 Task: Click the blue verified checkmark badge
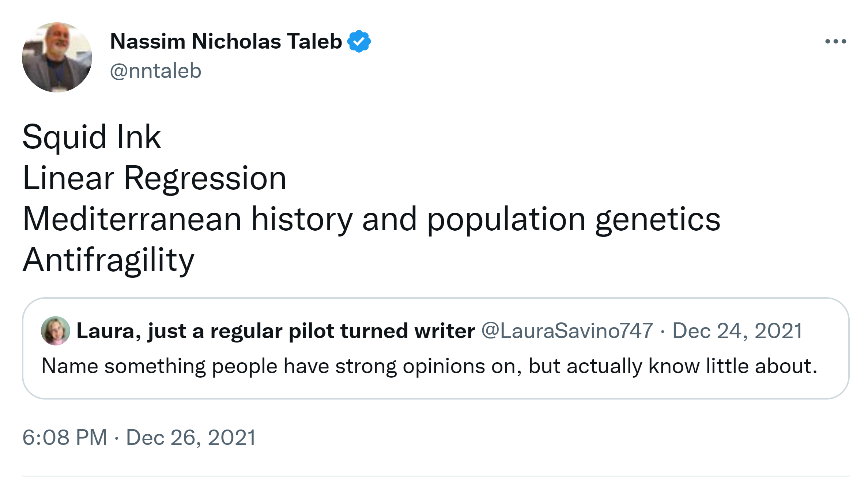[359, 41]
